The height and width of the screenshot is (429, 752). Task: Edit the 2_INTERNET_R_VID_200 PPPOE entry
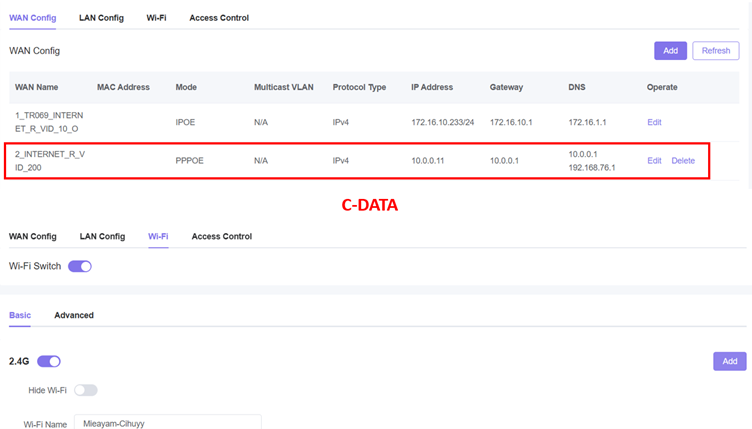pyautogui.click(x=654, y=160)
